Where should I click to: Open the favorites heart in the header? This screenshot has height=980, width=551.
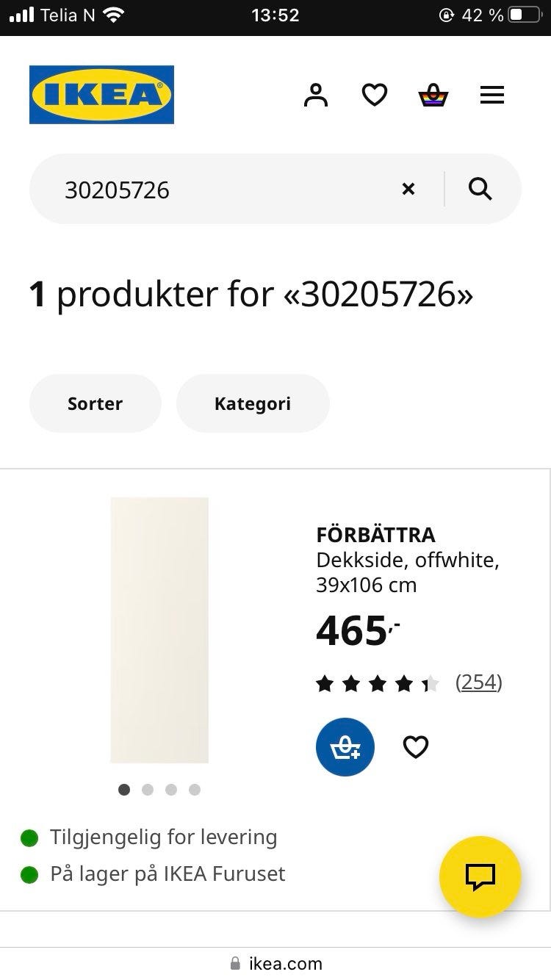click(x=375, y=95)
